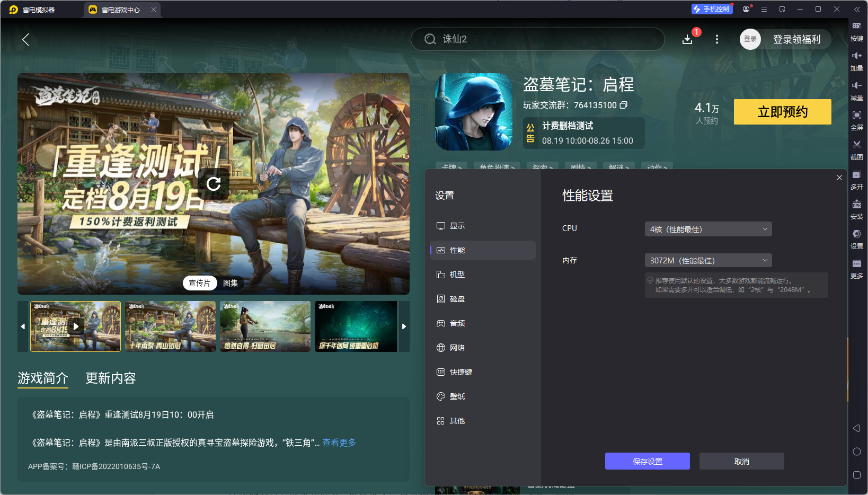
Task: Copy the player group number 764135100
Action: click(x=624, y=105)
